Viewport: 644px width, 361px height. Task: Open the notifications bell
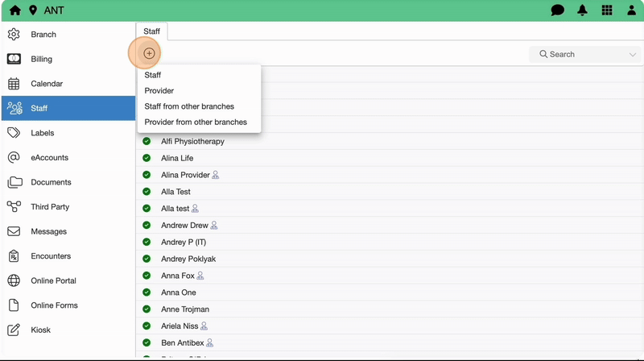point(582,10)
